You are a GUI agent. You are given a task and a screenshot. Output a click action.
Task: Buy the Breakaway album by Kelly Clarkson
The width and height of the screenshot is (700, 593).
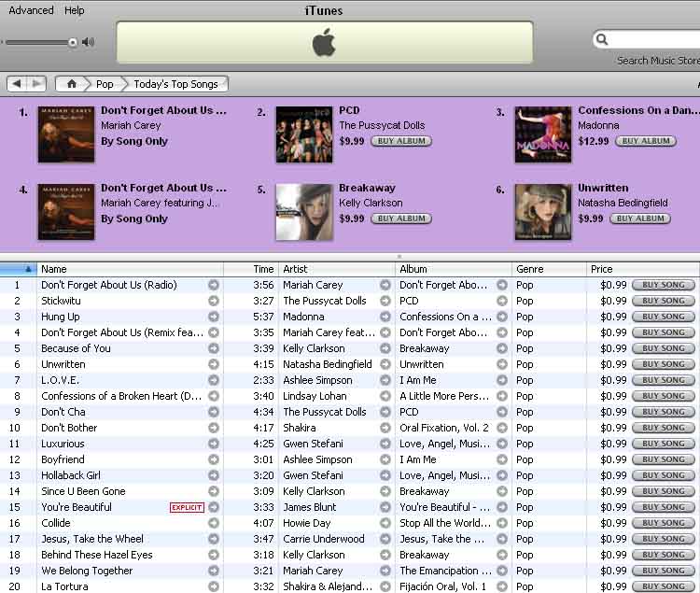[401, 219]
